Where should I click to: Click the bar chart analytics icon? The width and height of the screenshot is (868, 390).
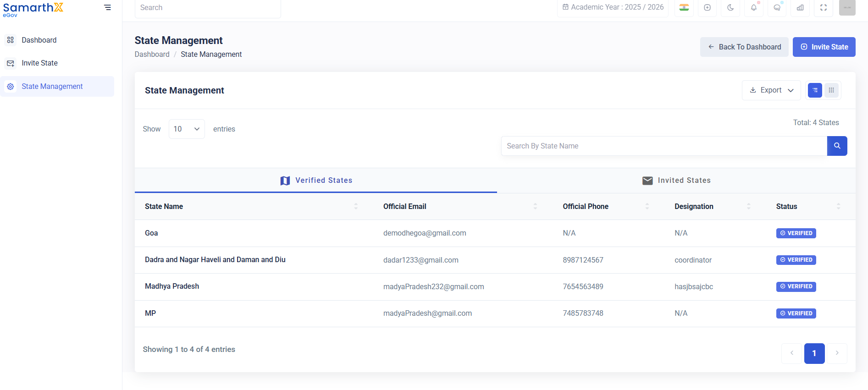click(800, 7)
